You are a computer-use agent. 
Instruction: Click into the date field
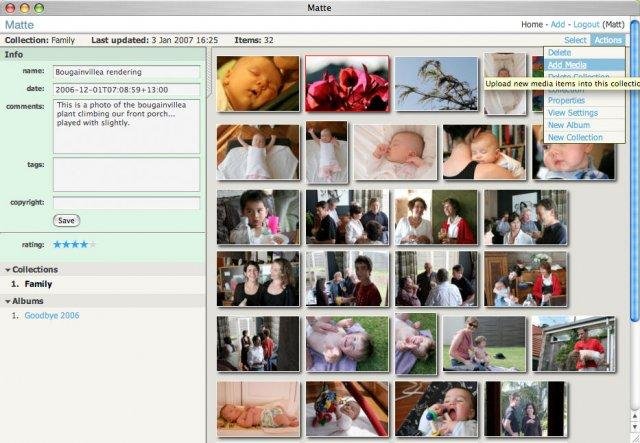(126, 89)
